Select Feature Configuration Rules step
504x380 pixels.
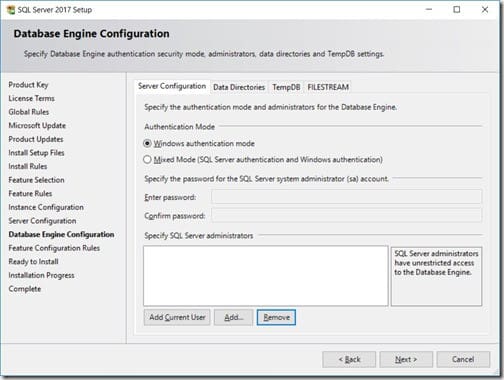(x=54, y=248)
